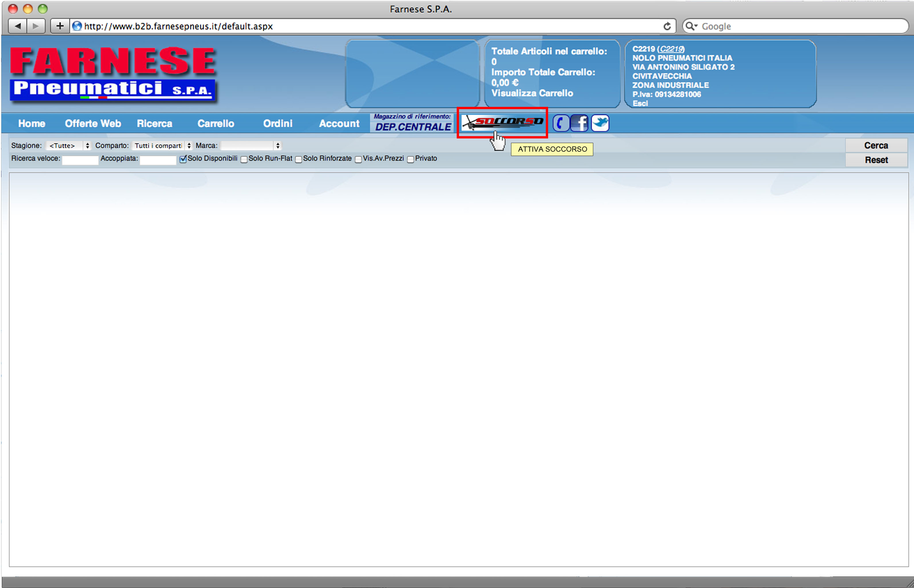Go back with the browser back arrow
Viewport: 914px width, 588px height.
coord(18,26)
